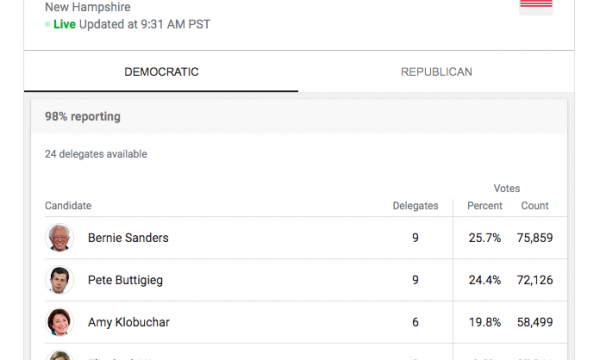Open the Amy Klobuchar candidate name
Viewport: 600px width, 360px height.
tap(129, 322)
